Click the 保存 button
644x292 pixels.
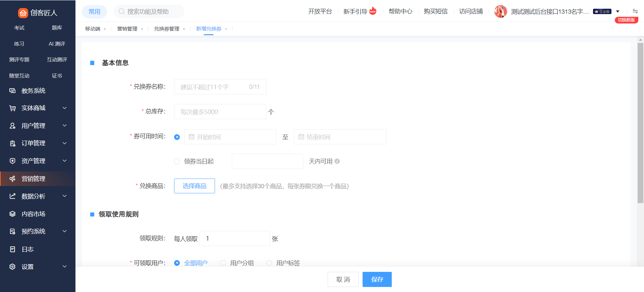pyautogui.click(x=377, y=279)
